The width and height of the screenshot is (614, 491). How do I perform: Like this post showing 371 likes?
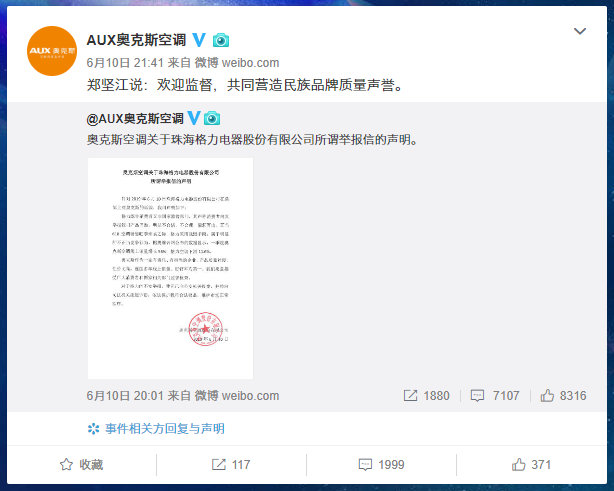(531, 465)
